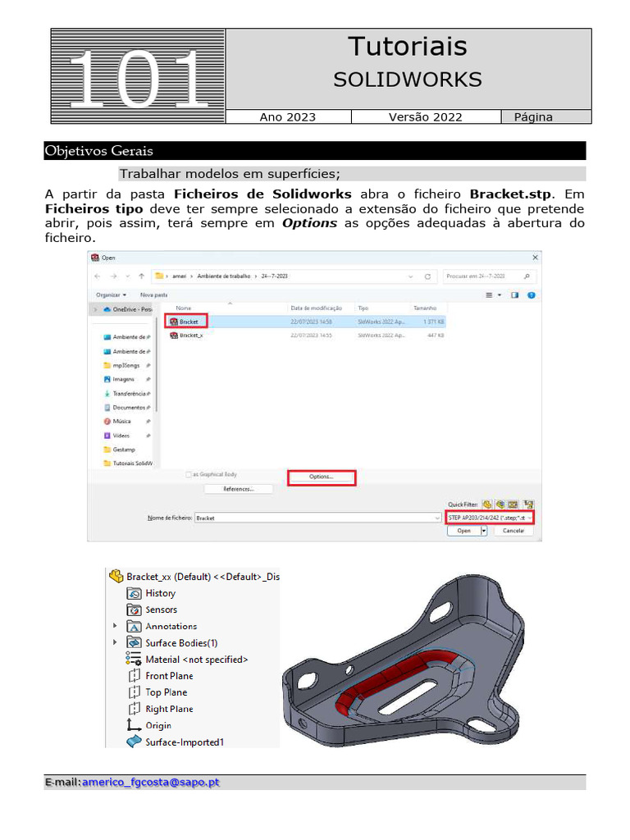This screenshot has width=630, height=840.
Task: Click 'ameri' in the address path
Action: click(180, 276)
